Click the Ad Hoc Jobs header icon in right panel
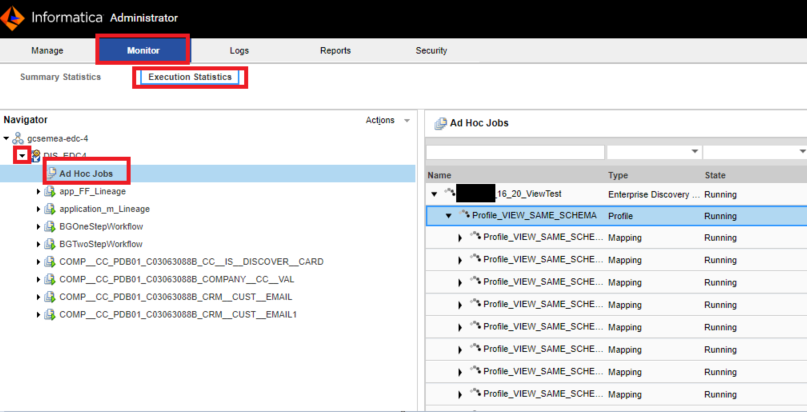 pos(441,123)
